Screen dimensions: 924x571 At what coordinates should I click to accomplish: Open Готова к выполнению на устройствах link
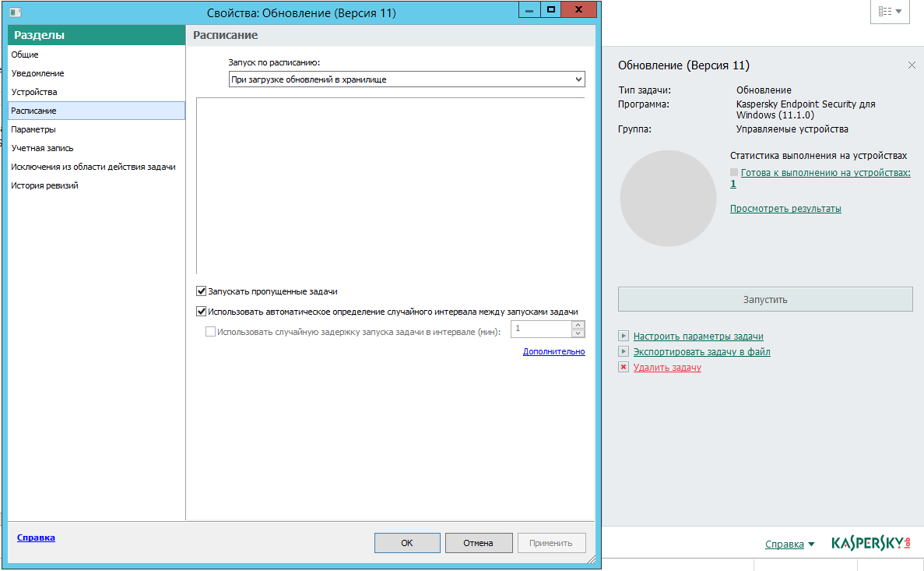pyautogui.click(x=826, y=173)
